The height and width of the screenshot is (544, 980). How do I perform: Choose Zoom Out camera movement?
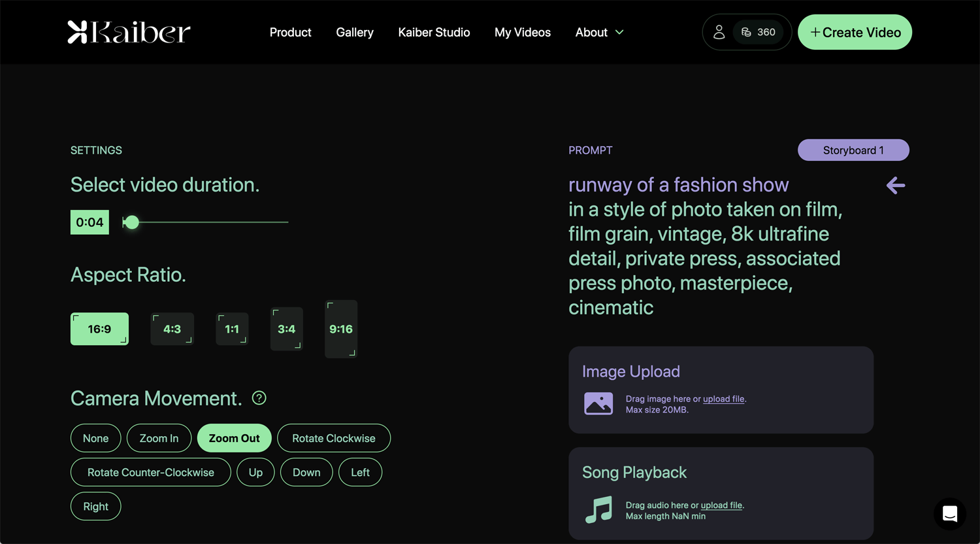pos(235,438)
